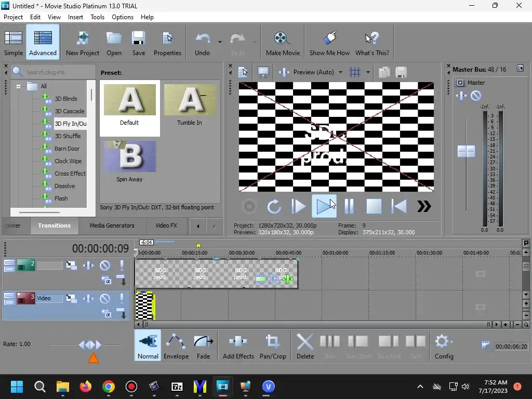
Task: Open the Project menu
Action: 13,17
